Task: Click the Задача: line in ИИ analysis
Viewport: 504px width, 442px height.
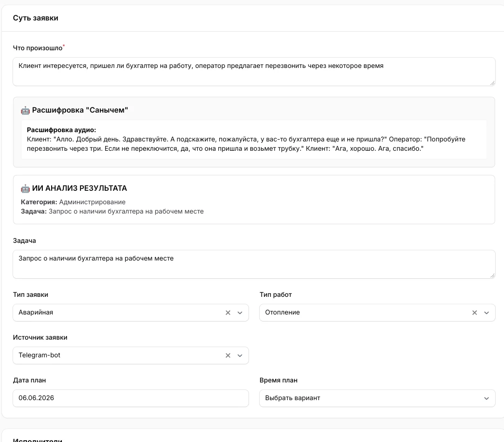Action: (112, 211)
